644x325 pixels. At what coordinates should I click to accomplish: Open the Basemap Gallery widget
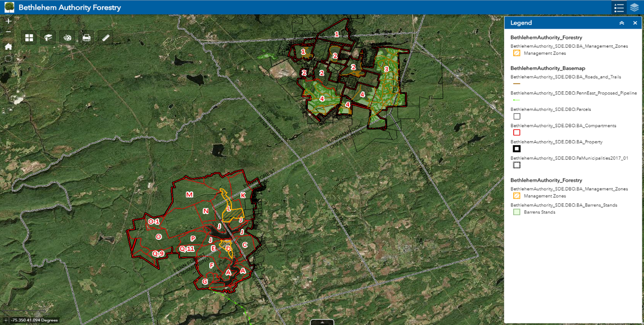[x=29, y=38]
